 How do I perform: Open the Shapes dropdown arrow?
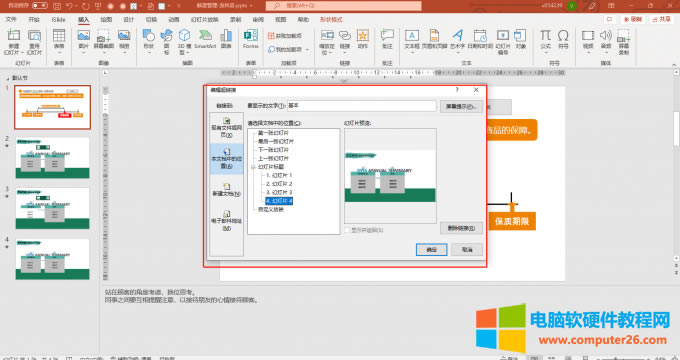[149, 52]
